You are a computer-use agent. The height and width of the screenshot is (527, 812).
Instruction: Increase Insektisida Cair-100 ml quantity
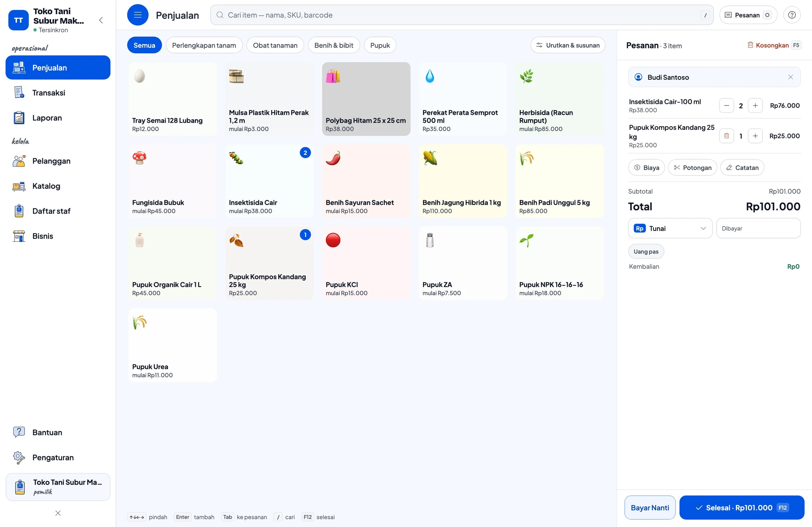pos(755,106)
